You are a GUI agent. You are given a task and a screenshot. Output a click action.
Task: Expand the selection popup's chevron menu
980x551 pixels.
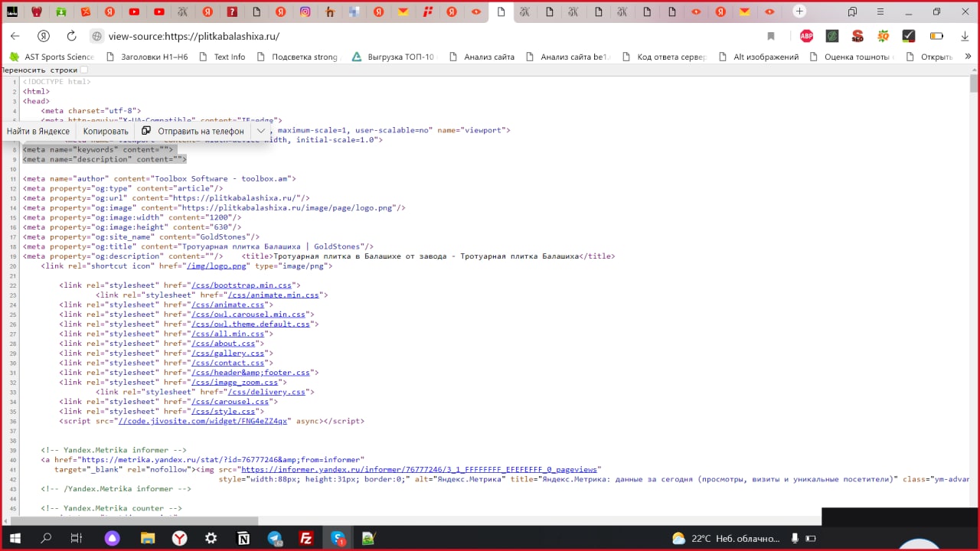click(261, 131)
